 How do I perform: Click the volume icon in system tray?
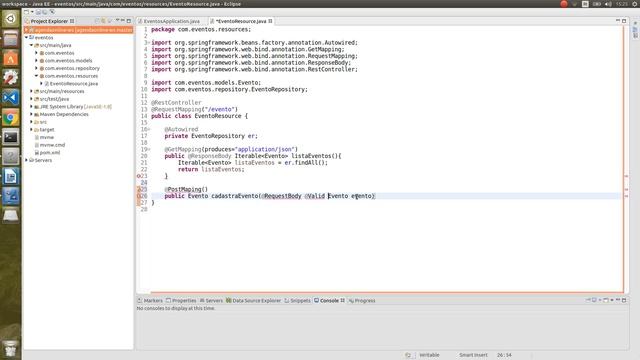click(608, 4)
